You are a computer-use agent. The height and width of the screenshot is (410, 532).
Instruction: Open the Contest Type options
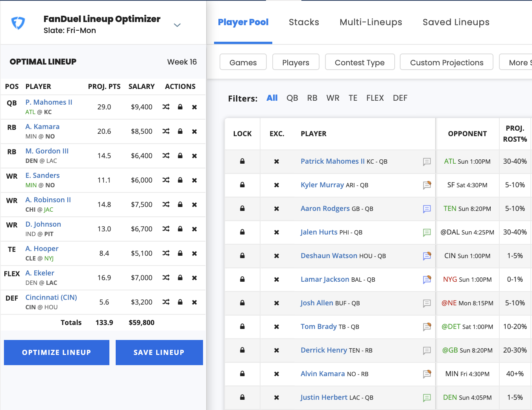click(360, 62)
